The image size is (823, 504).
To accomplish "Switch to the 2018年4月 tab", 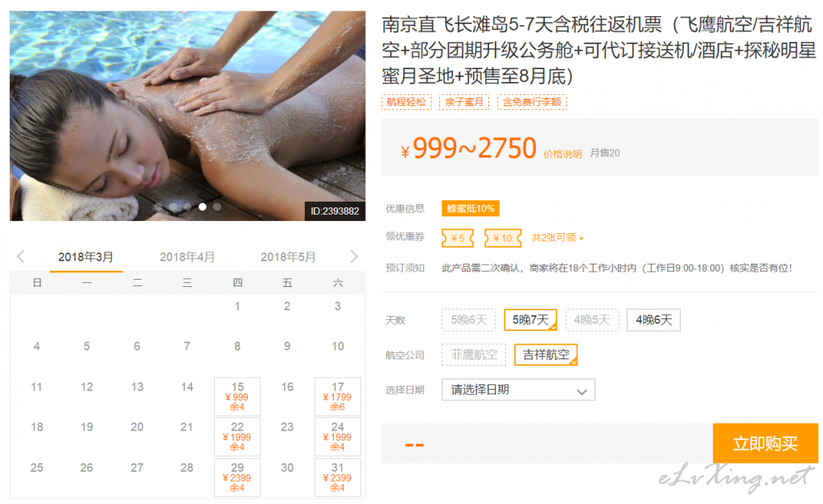I will [x=187, y=257].
